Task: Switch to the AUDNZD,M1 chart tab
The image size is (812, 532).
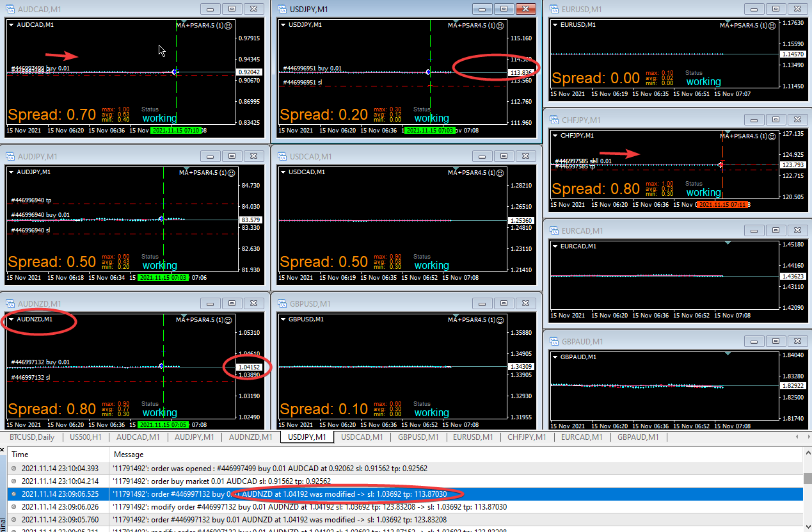Action: pyautogui.click(x=251, y=437)
